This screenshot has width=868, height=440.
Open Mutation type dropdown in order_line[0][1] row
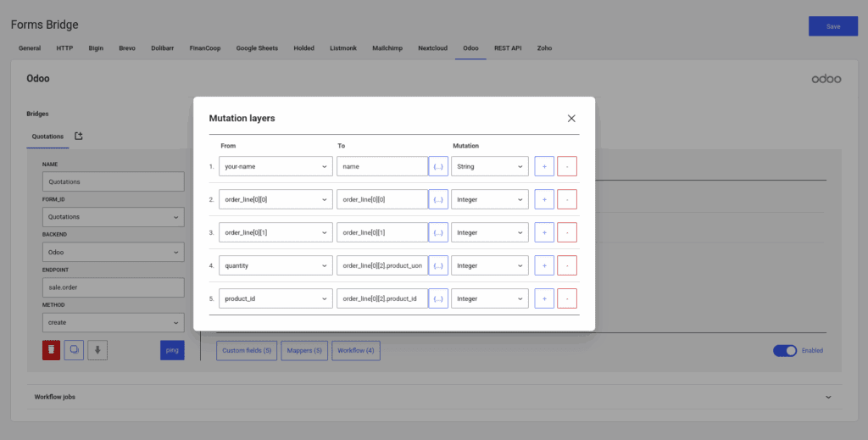[490, 232]
